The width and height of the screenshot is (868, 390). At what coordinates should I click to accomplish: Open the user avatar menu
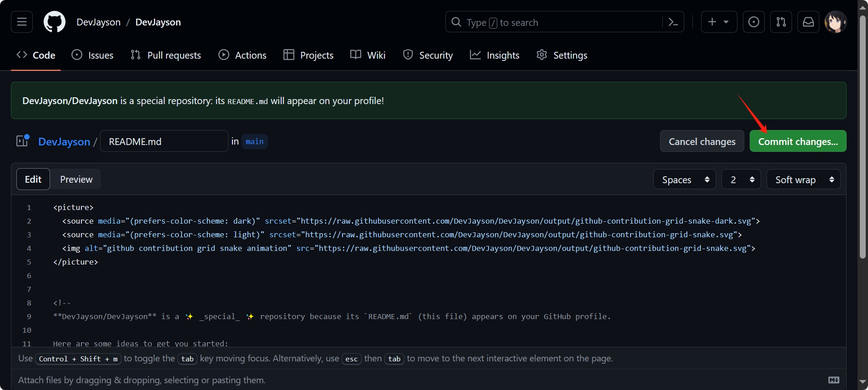coord(836,22)
